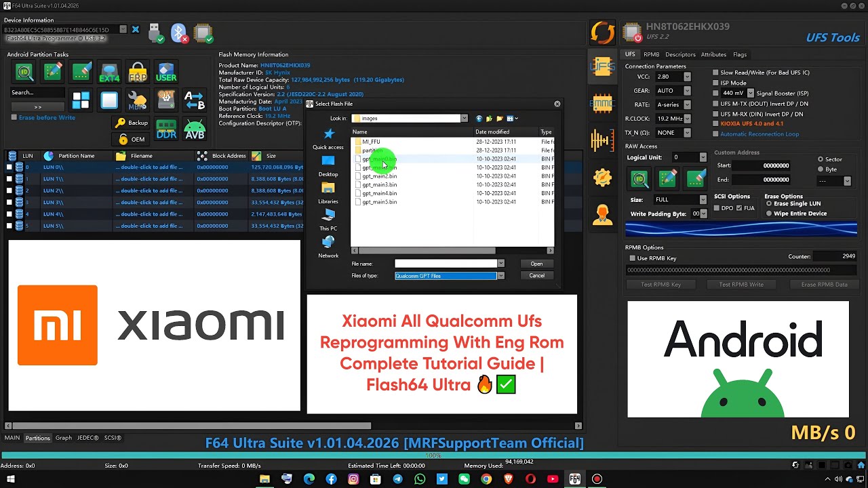Click the orange refresh arrows icon
Viewport: 868px width, 488px height.
pos(602,33)
